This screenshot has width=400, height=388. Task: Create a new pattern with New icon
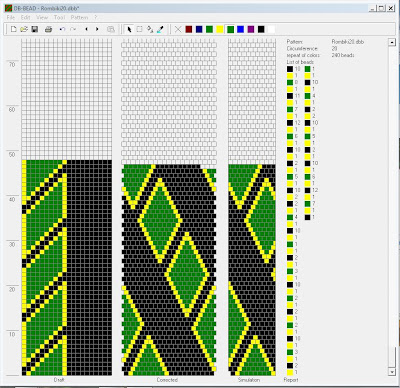point(13,29)
